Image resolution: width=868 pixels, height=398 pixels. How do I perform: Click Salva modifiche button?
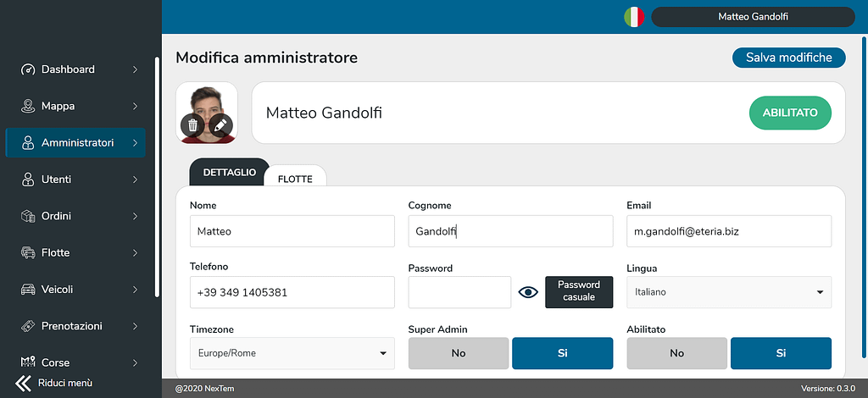(789, 58)
